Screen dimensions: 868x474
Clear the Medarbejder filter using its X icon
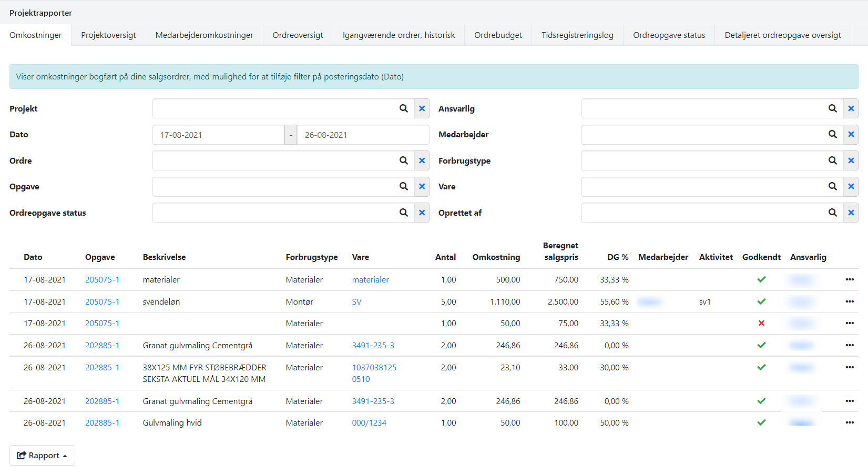pos(851,135)
